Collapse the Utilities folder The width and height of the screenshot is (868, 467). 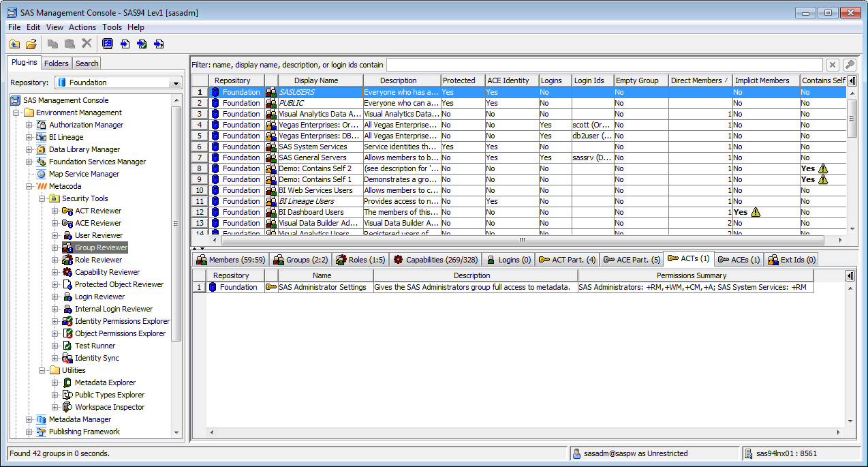tap(42, 370)
